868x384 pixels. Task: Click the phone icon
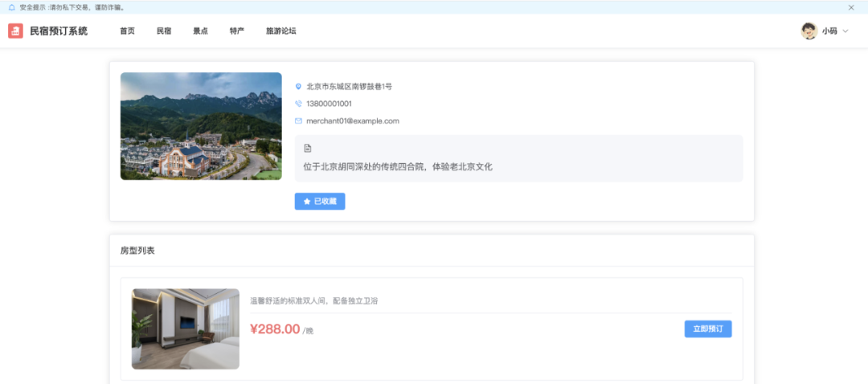coord(298,104)
